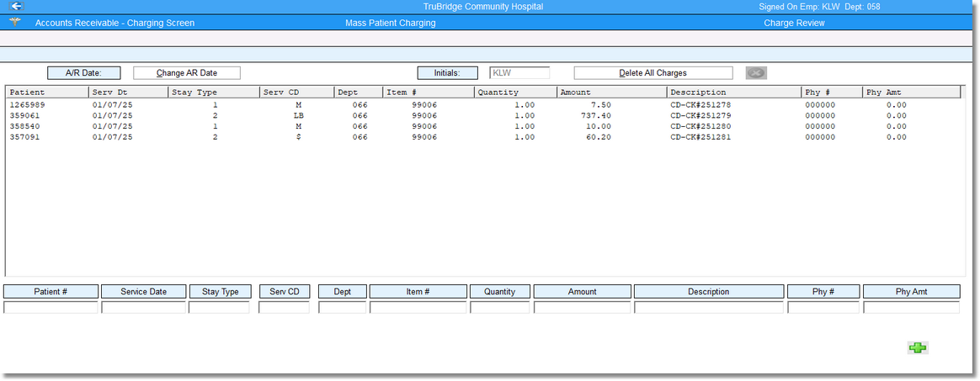Click the bottom Phy # label button

click(823, 292)
